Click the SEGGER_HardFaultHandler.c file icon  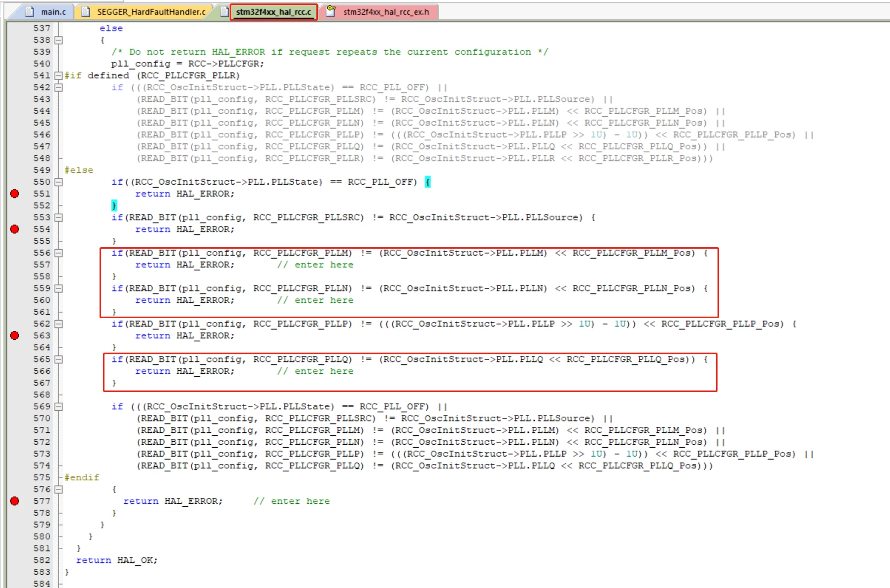tap(85, 12)
